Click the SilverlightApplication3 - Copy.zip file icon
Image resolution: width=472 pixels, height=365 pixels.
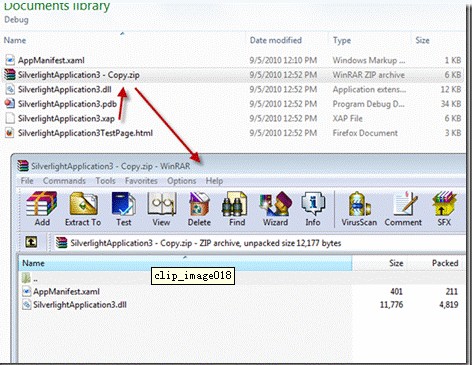click(10, 75)
